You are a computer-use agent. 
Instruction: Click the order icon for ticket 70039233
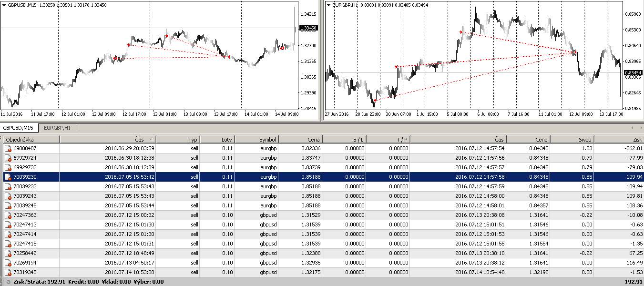8,186
